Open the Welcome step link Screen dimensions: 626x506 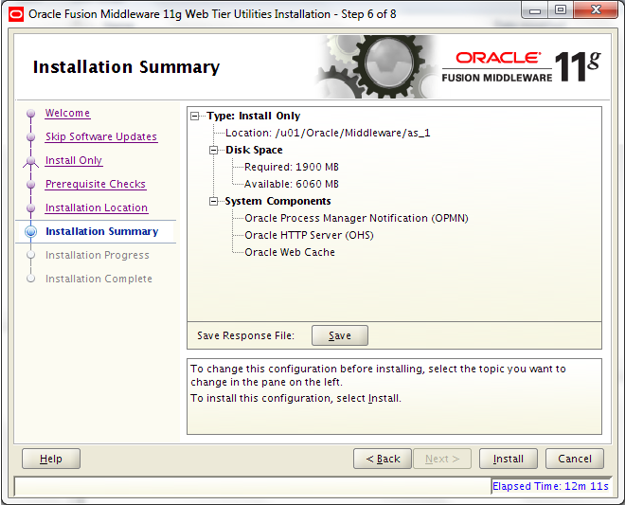67,113
